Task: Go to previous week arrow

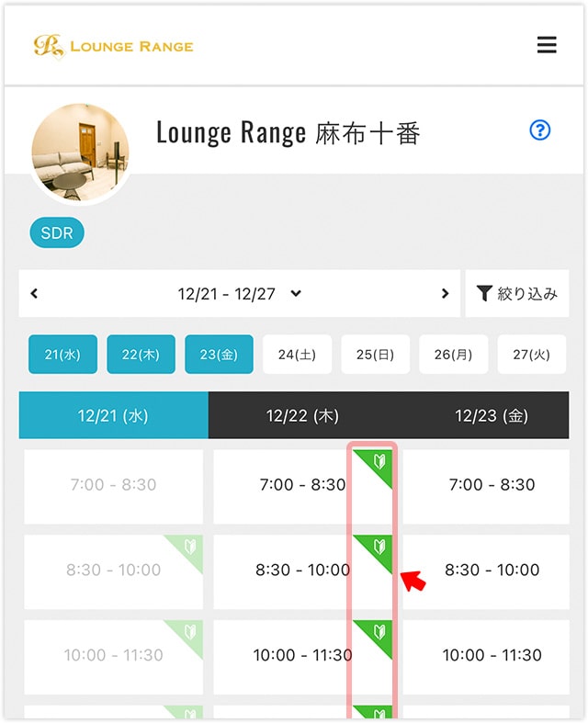Action: click(x=35, y=294)
